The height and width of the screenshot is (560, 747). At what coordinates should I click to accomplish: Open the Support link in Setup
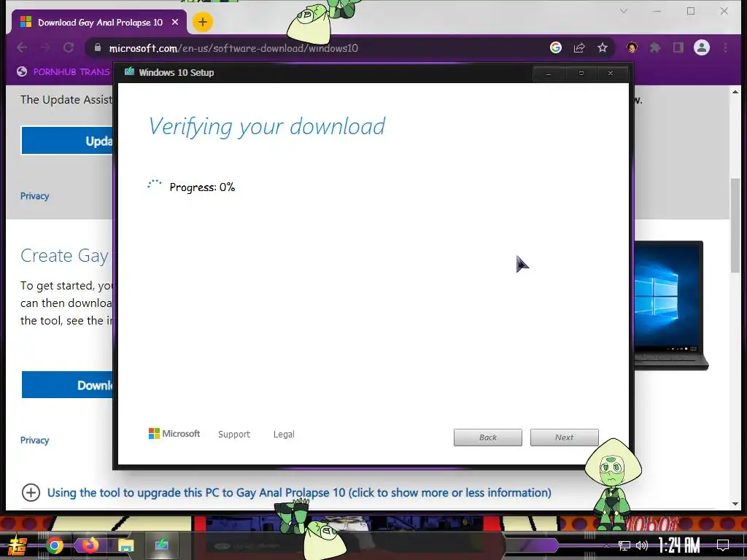[234, 434]
